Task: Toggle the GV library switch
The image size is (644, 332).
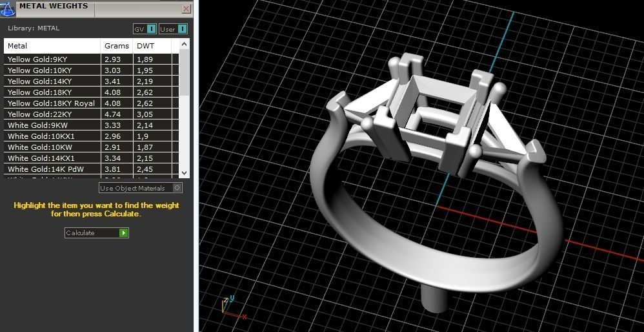Action: [145, 29]
